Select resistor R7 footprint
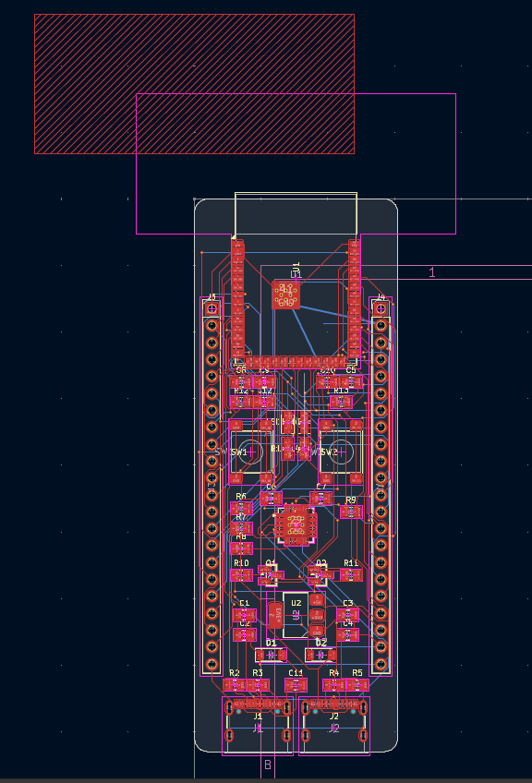The width and height of the screenshot is (532, 783). [241, 528]
